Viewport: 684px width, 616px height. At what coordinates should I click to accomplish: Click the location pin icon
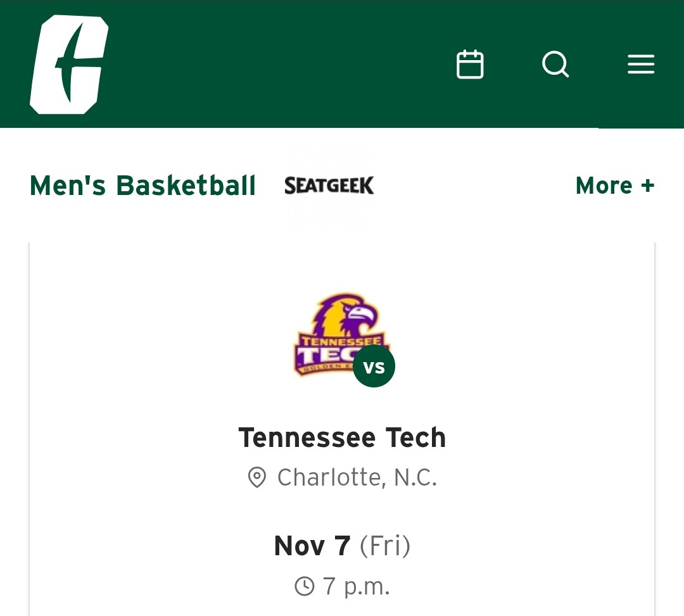tap(256, 477)
